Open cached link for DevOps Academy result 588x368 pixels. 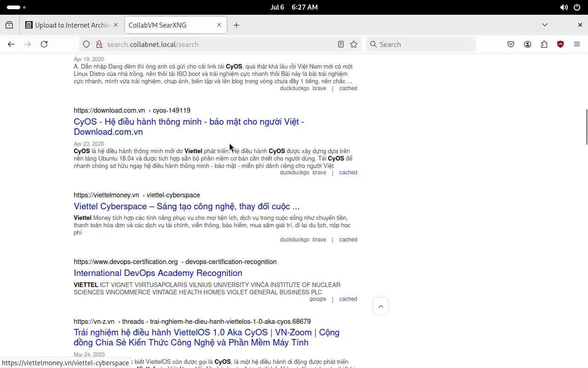pyautogui.click(x=348, y=299)
